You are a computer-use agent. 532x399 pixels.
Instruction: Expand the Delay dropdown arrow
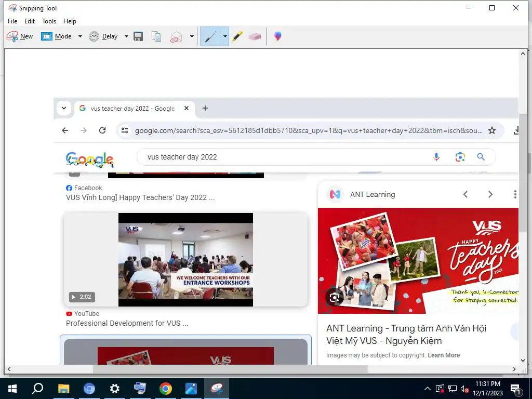pos(126,36)
